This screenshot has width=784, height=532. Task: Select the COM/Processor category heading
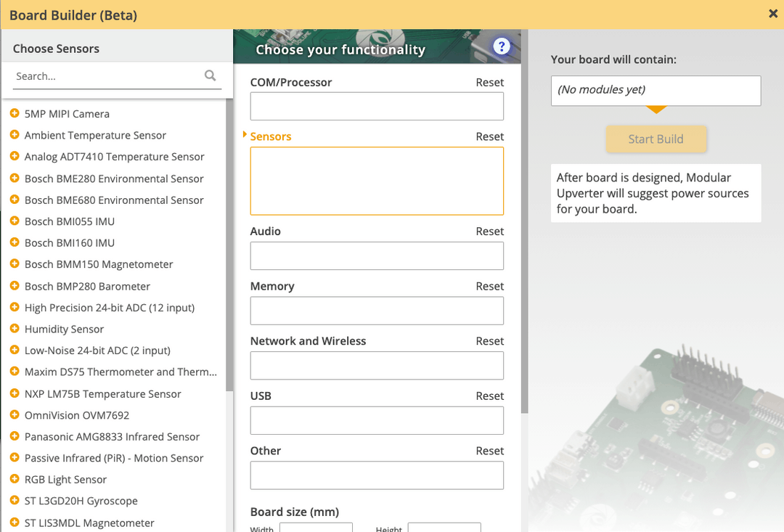[x=290, y=83]
